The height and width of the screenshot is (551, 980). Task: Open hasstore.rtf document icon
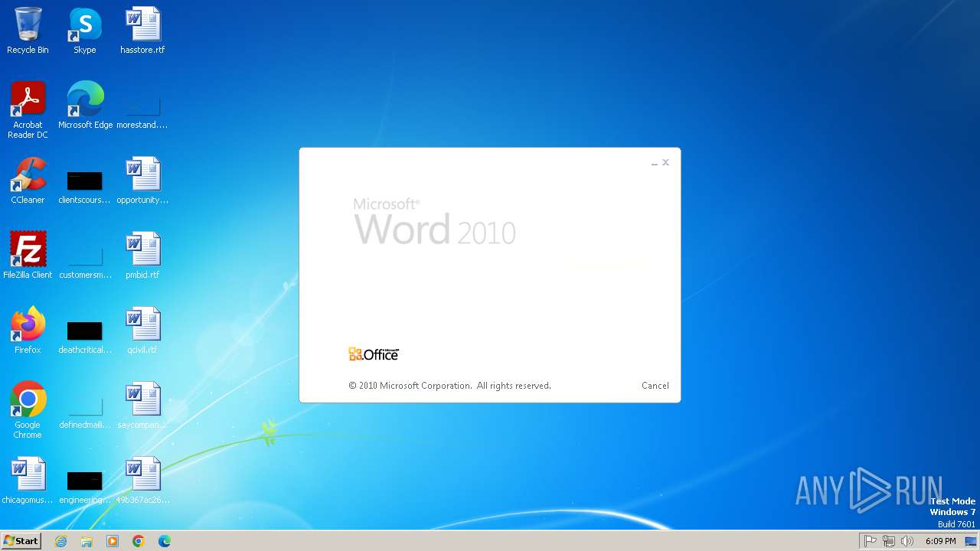(x=142, y=31)
